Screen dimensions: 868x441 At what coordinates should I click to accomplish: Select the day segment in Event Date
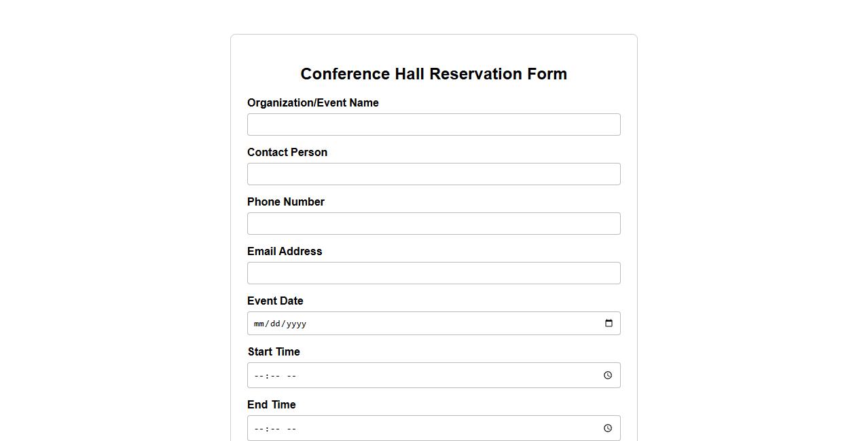274,324
